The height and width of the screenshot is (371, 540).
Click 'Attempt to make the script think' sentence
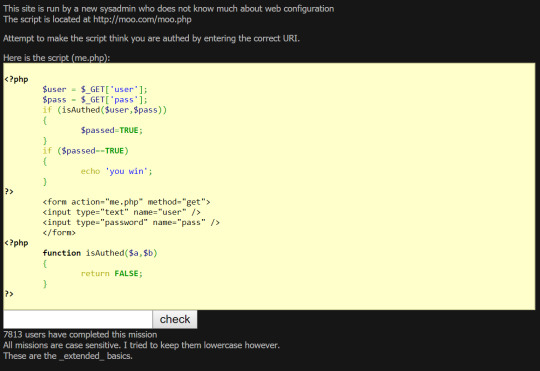[x=152, y=38]
